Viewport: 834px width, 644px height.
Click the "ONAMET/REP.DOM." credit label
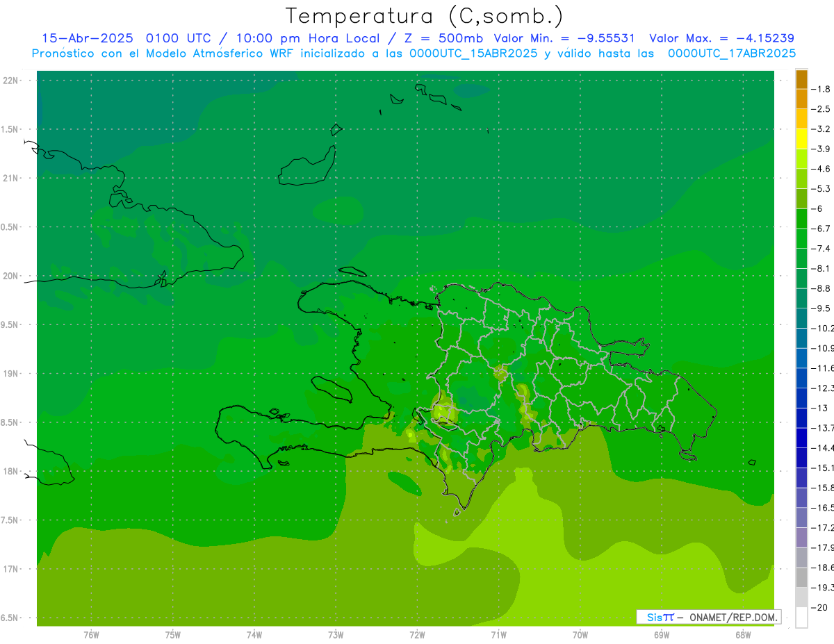tap(732, 618)
